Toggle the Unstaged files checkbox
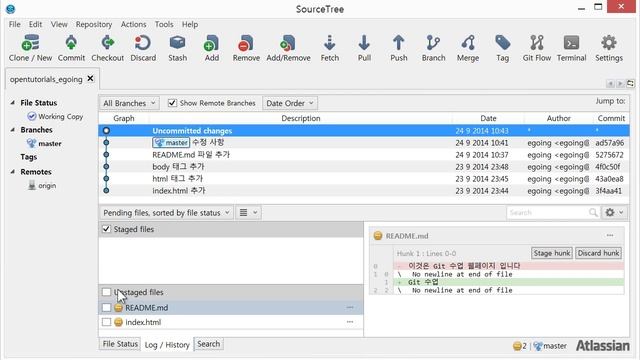This screenshot has width=640, height=360. (107, 292)
